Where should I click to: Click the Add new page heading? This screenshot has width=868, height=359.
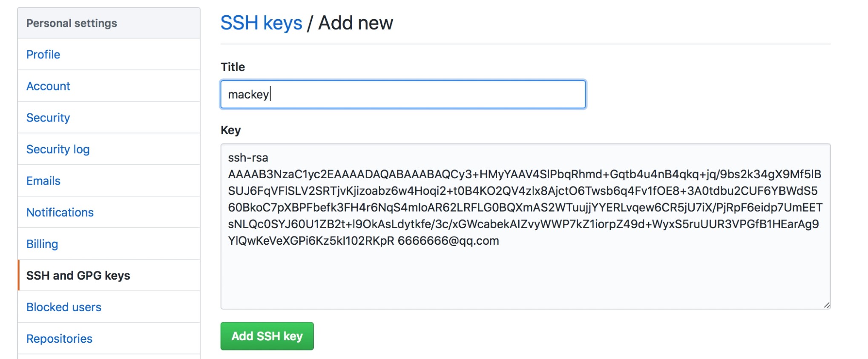(x=356, y=23)
